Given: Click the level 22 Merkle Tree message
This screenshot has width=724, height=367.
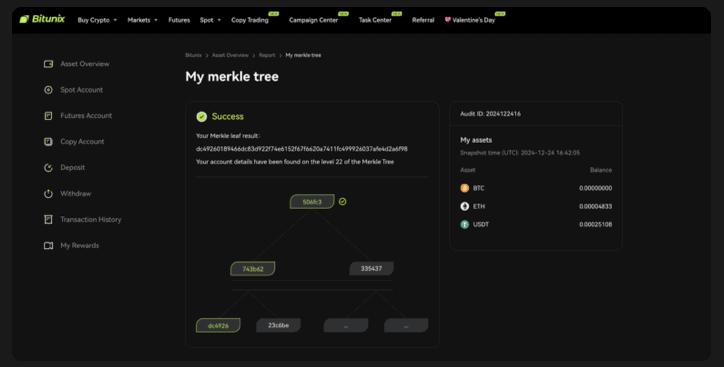Looking at the screenshot, I should [x=295, y=162].
